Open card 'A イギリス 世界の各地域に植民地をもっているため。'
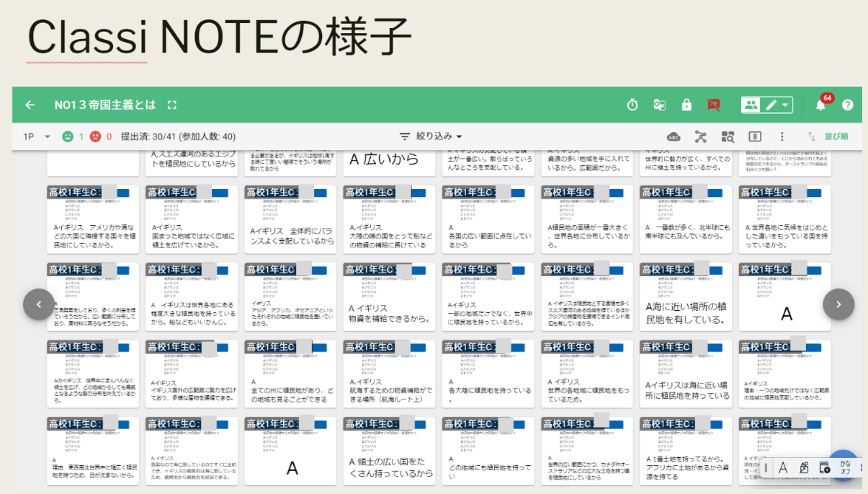The width and height of the screenshot is (868, 494). 587,374
